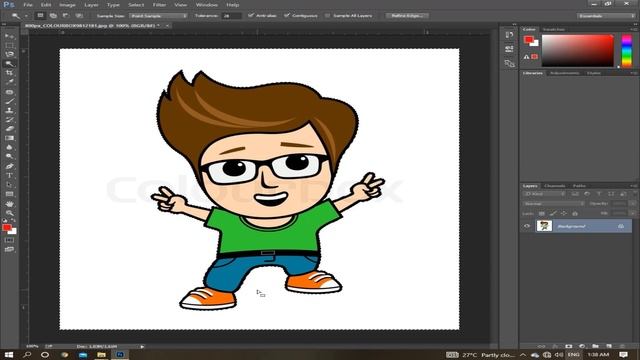The image size is (640, 360).
Task: Click the New selection mode icon
Action: click(40, 16)
